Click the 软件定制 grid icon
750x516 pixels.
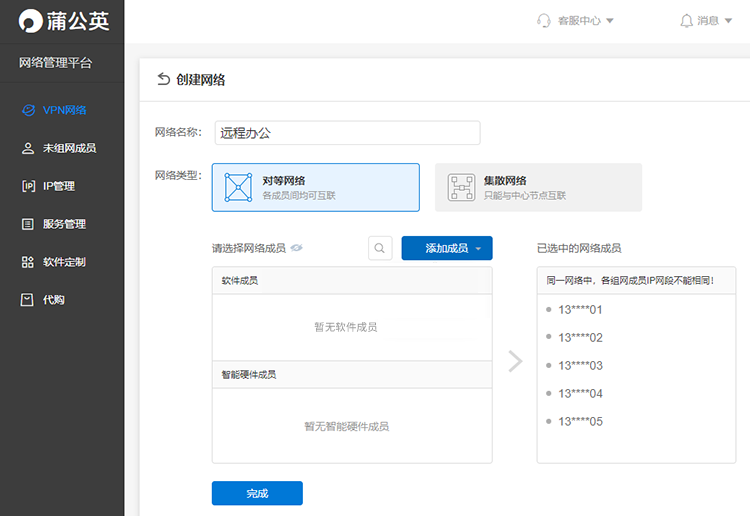pyautogui.click(x=28, y=262)
